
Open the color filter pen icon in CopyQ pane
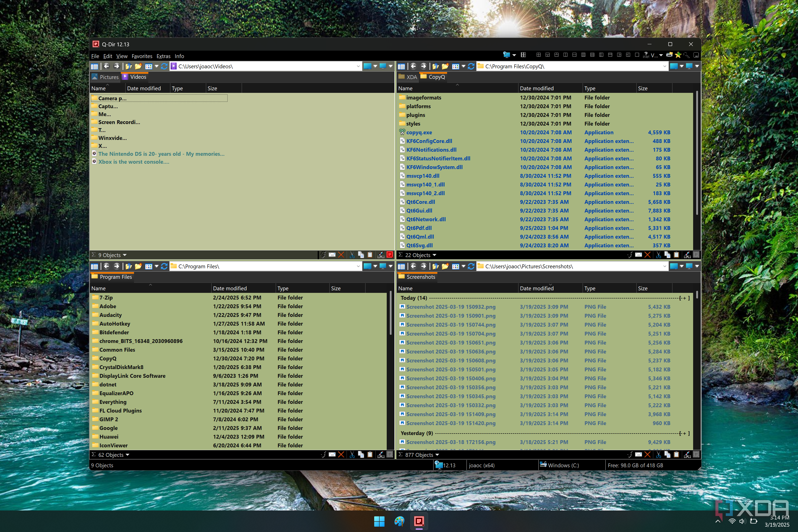(x=688, y=255)
